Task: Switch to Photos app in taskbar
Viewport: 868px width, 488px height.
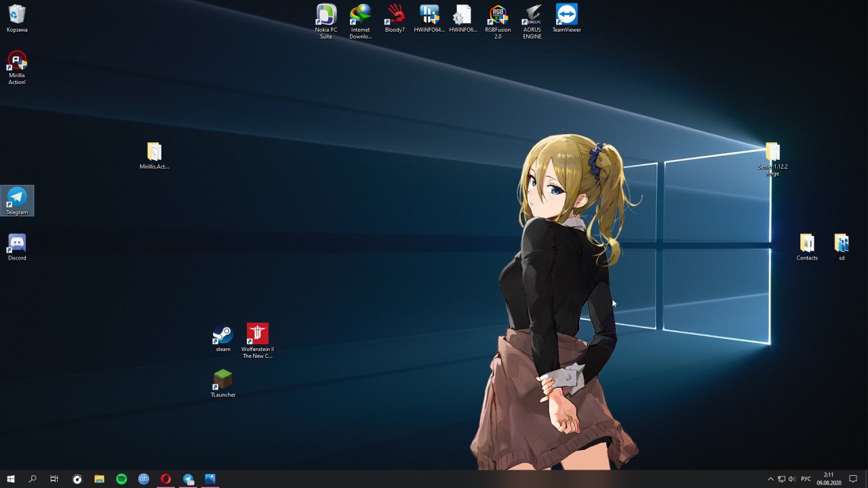Action: (x=210, y=479)
